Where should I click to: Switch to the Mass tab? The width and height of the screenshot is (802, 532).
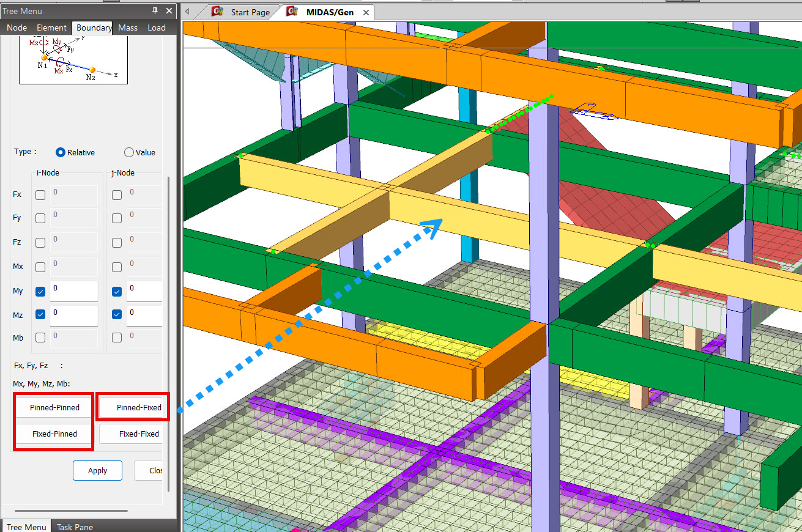pyautogui.click(x=128, y=28)
